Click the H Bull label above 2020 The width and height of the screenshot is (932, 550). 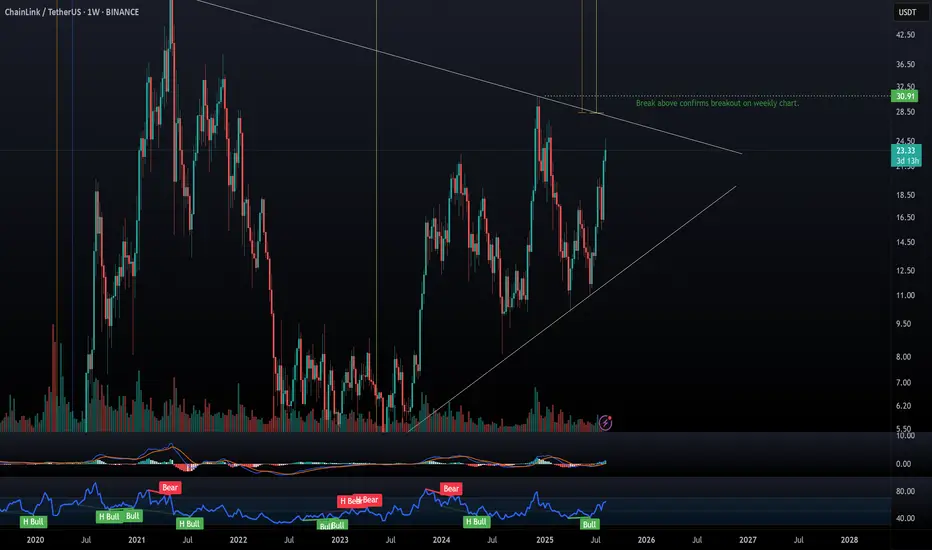pyautogui.click(x=33, y=522)
